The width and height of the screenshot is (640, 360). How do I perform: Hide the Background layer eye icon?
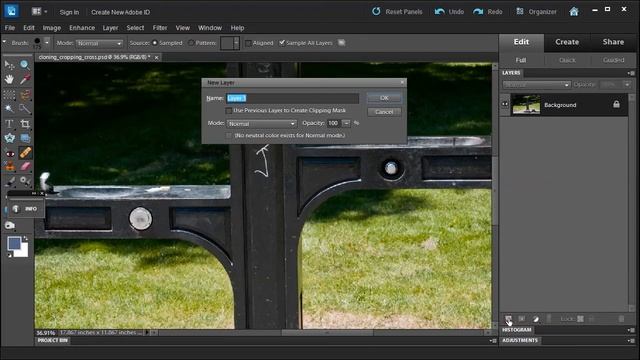pyautogui.click(x=505, y=104)
